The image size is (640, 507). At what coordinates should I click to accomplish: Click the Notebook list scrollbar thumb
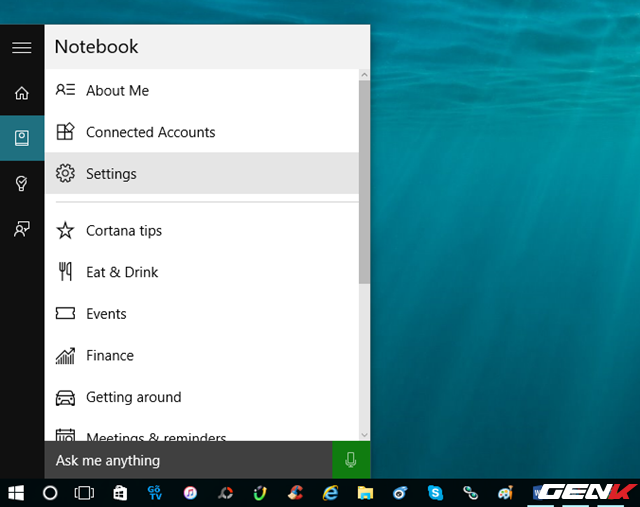(364, 182)
